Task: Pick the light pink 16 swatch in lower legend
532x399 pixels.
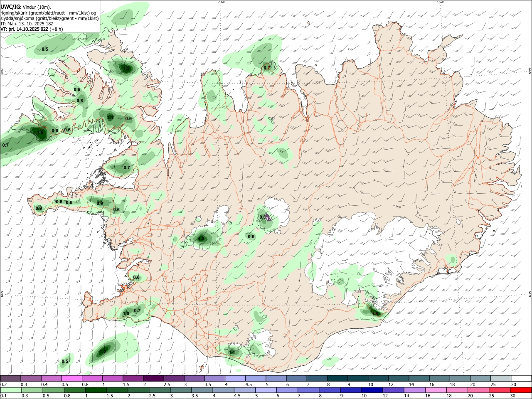Action: [x=436, y=390]
